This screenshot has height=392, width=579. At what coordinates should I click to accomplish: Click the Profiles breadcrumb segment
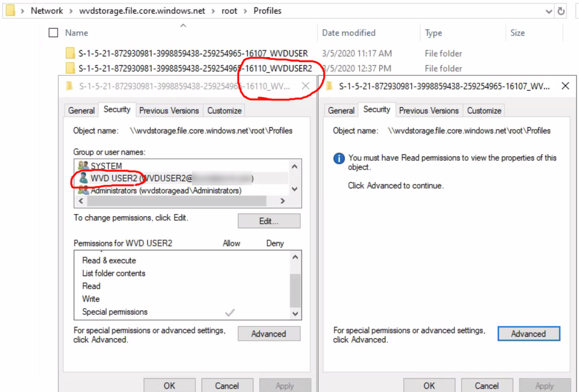(267, 11)
